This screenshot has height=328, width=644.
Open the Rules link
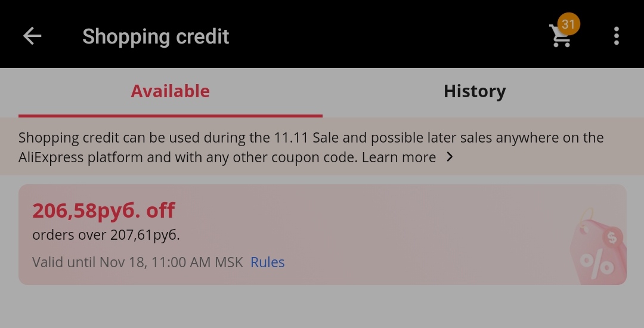267,262
